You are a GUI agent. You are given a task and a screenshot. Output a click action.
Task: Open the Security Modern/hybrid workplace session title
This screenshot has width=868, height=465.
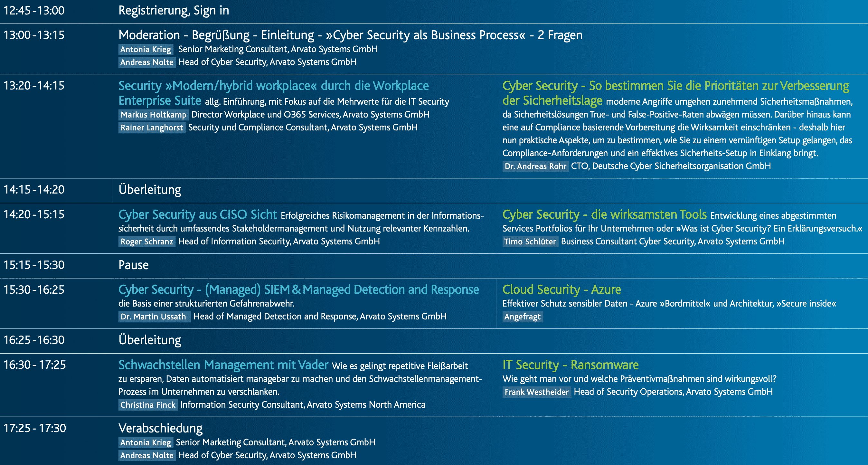coord(274,93)
